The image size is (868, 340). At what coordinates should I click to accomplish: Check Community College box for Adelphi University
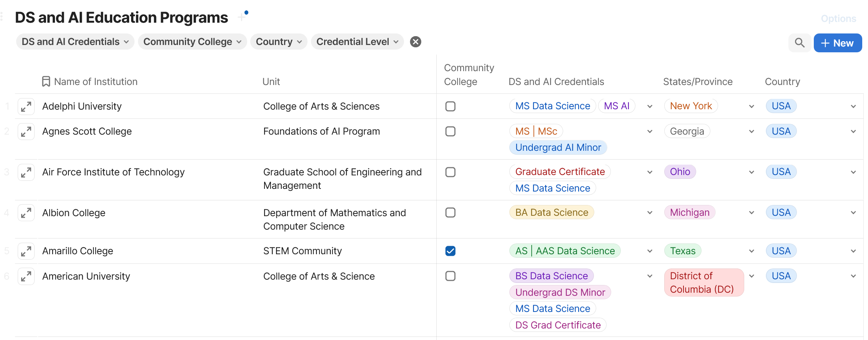[x=450, y=106]
